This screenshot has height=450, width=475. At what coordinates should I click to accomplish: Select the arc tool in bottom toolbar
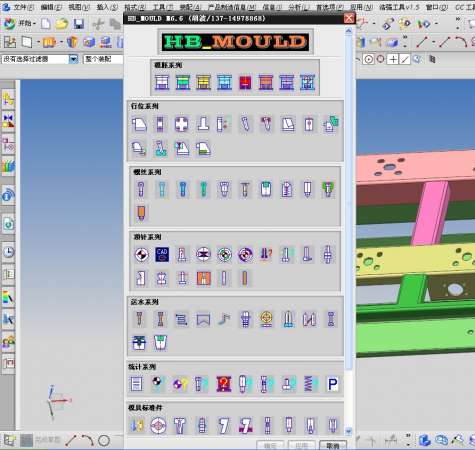pos(88,441)
